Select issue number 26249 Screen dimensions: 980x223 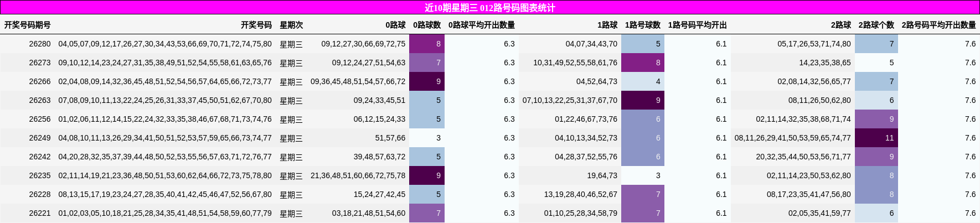40,138
